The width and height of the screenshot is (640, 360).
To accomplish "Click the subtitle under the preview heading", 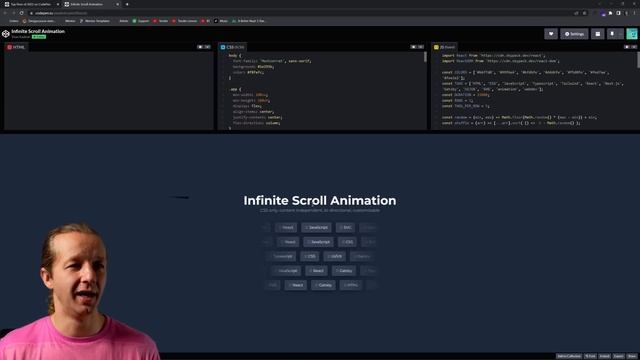I will tap(320, 211).
